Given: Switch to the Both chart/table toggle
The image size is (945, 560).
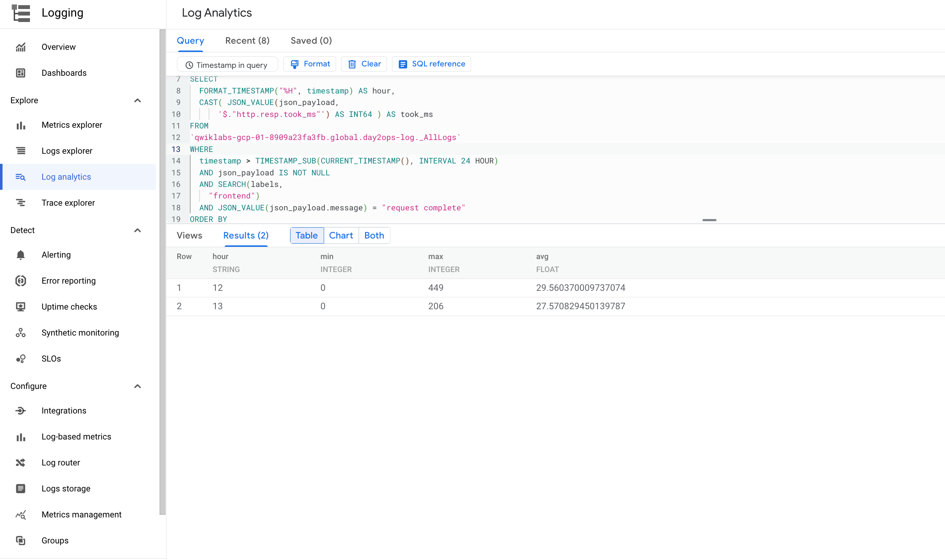Looking at the screenshot, I should (x=374, y=235).
